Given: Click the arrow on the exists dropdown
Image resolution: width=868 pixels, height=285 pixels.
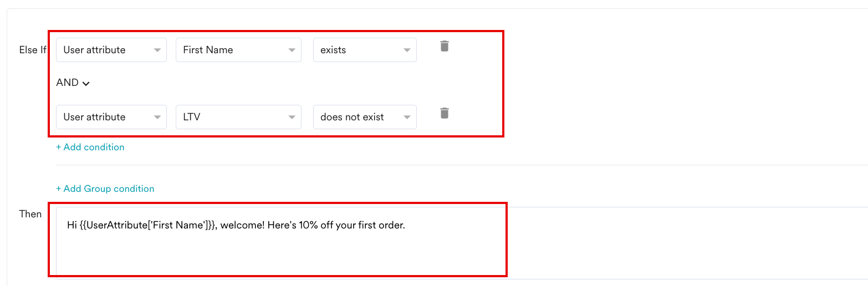Looking at the screenshot, I should [407, 50].
